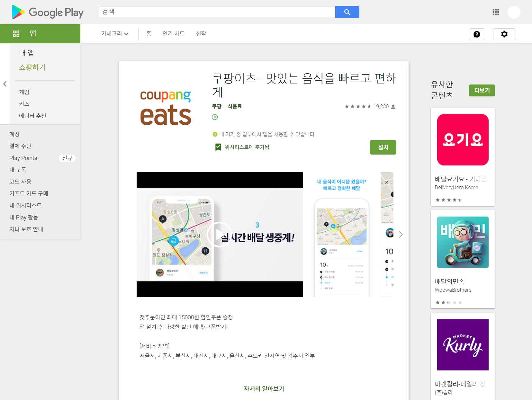Click the content rating 3 badge

coord(215,117)
